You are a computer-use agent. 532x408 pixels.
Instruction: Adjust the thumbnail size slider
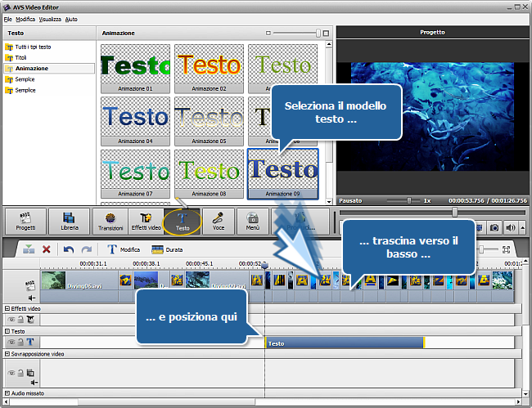(x=318, y=34)
